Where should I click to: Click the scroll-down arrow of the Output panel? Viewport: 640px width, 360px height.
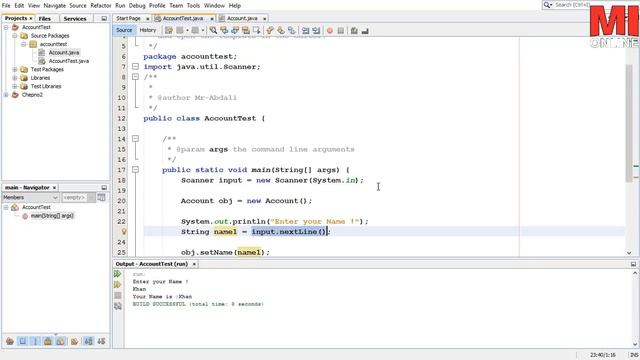[x=635, y=344]
